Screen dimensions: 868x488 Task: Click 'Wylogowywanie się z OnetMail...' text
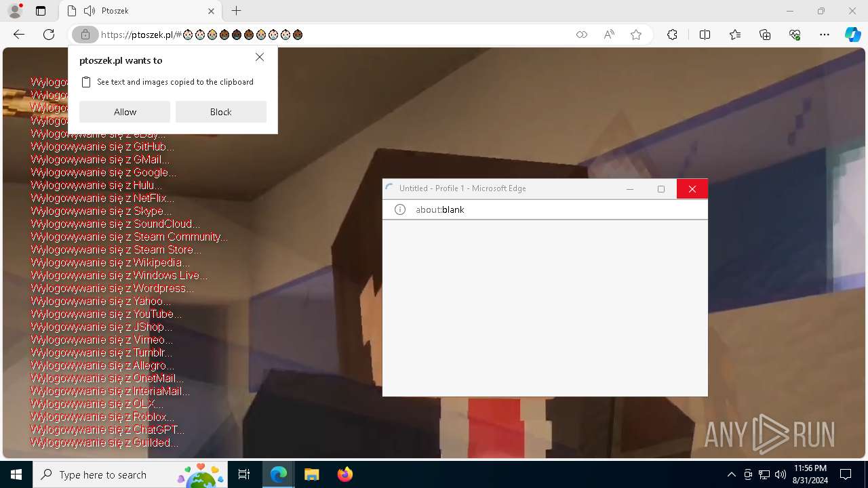click(107, 379)
